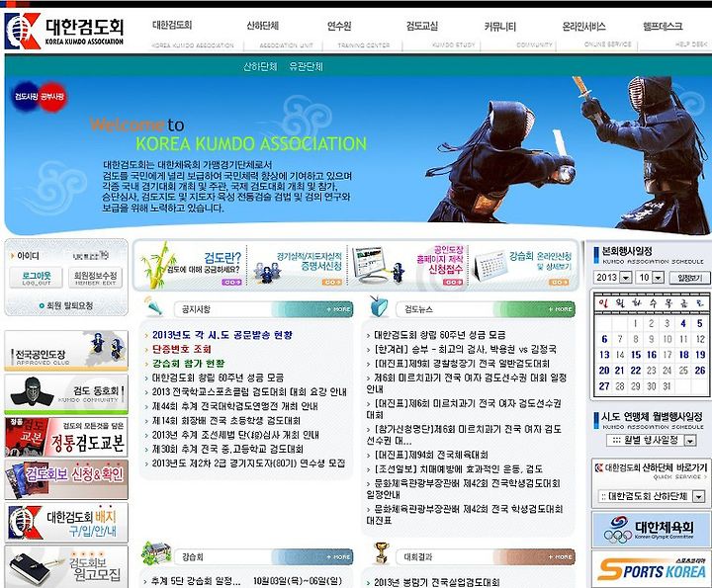Open the 연수원 top menu
The width and height of the screenshot is (712, 588).
[x=339, y=26]
